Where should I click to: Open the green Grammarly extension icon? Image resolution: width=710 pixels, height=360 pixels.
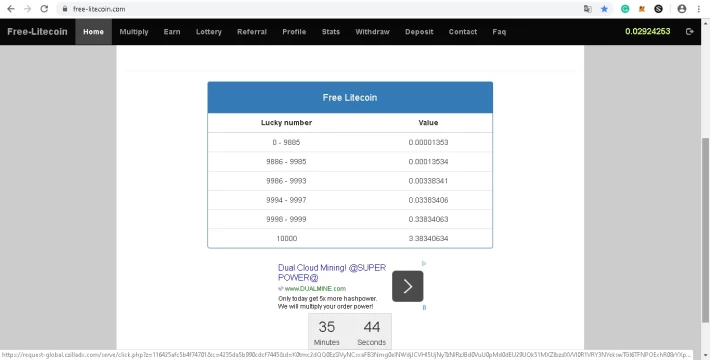(x=625, y=9)
